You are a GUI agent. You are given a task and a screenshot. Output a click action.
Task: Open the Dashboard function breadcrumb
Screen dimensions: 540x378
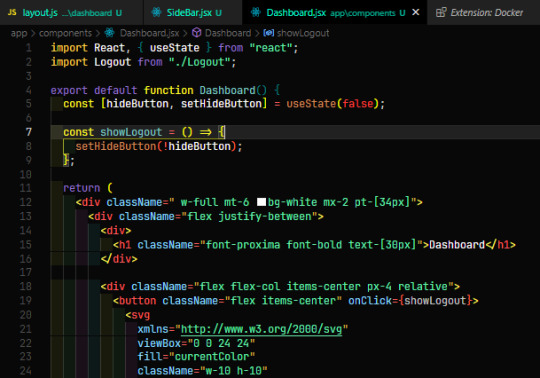[x=228, y=33]
